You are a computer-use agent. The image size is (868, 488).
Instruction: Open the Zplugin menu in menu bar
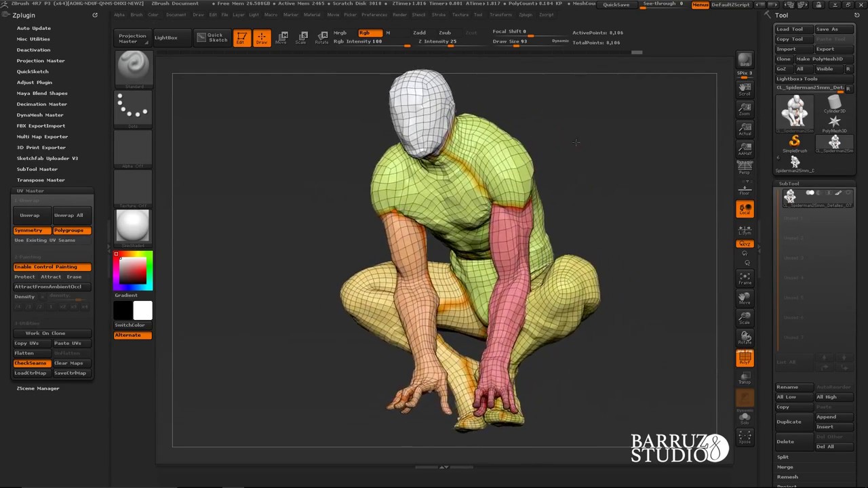click(526, 14)
